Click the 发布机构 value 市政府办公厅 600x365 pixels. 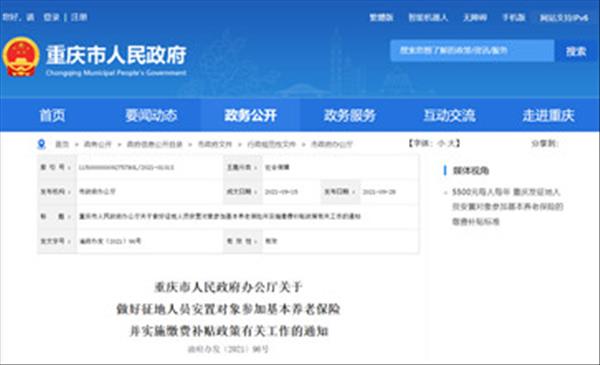[97, 192]
